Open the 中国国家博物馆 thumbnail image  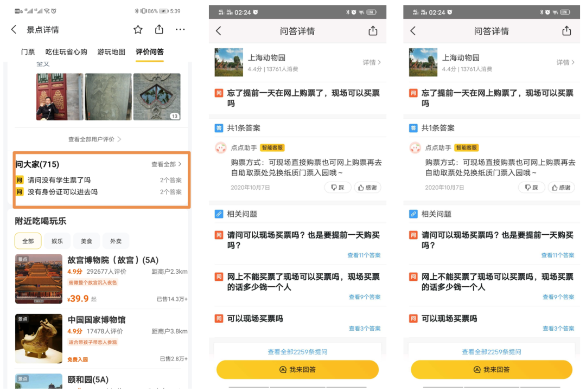[x=39, y=339]
